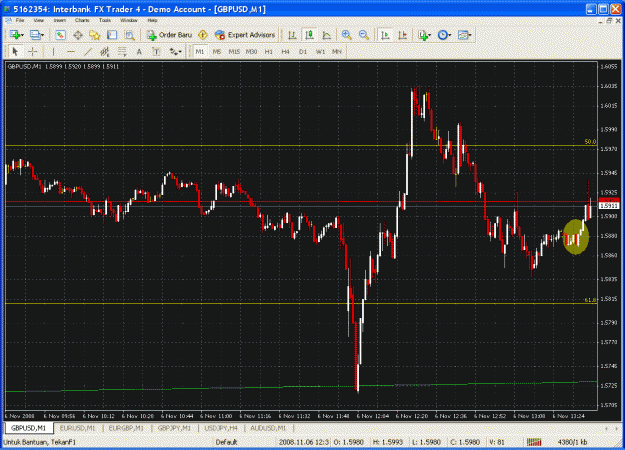Toggle chart Auto Scroll

385,35
